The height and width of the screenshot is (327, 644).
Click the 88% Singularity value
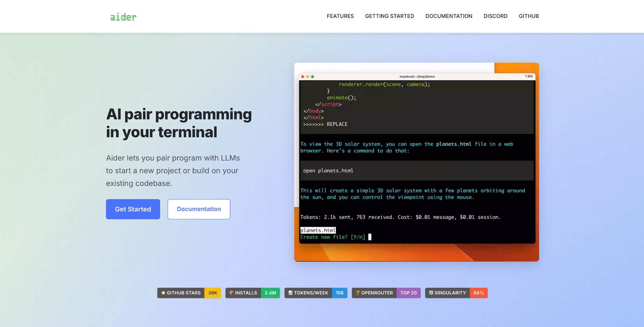point(478,293)
